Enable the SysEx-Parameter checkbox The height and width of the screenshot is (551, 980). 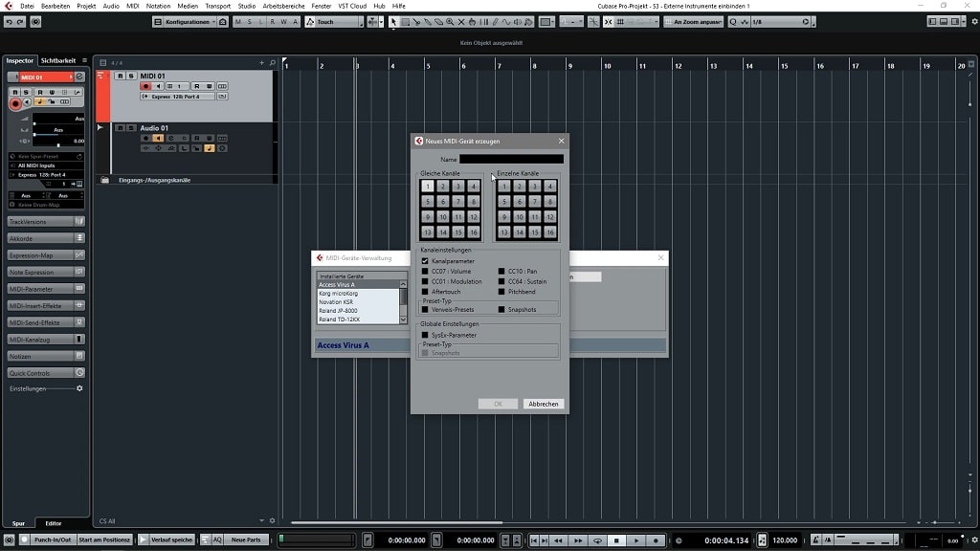[425, 335]
